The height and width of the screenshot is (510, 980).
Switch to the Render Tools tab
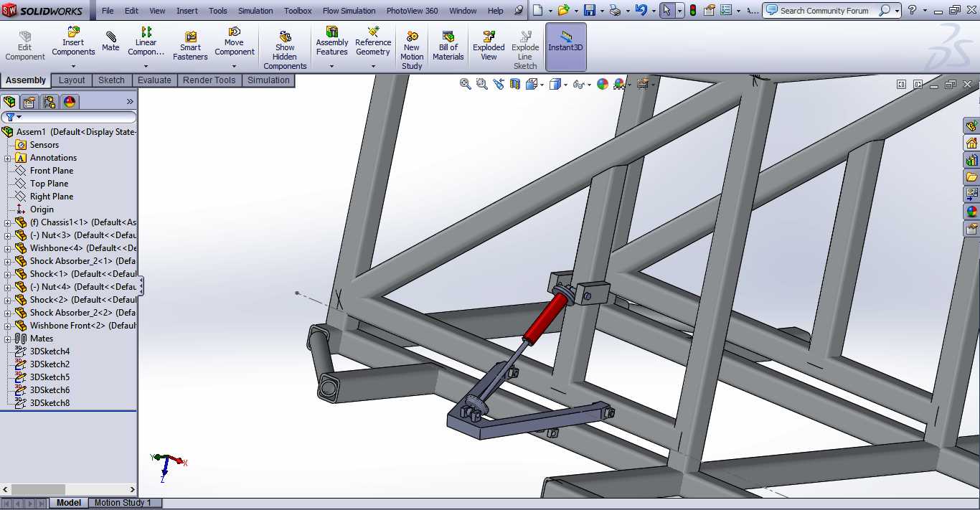(x=209, y=80)
